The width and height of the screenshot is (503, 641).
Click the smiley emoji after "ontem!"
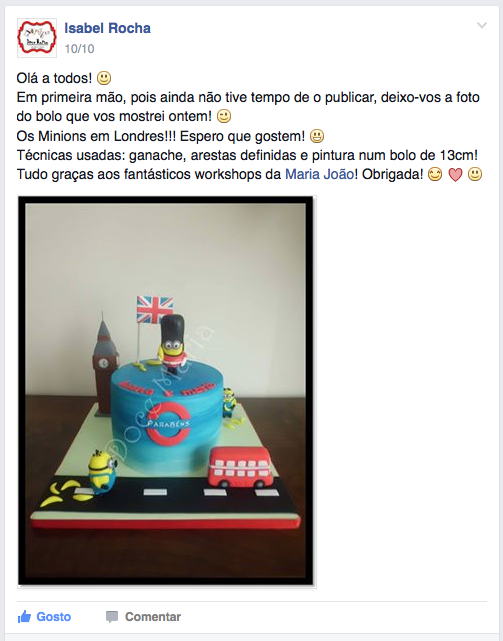point(224,116)
